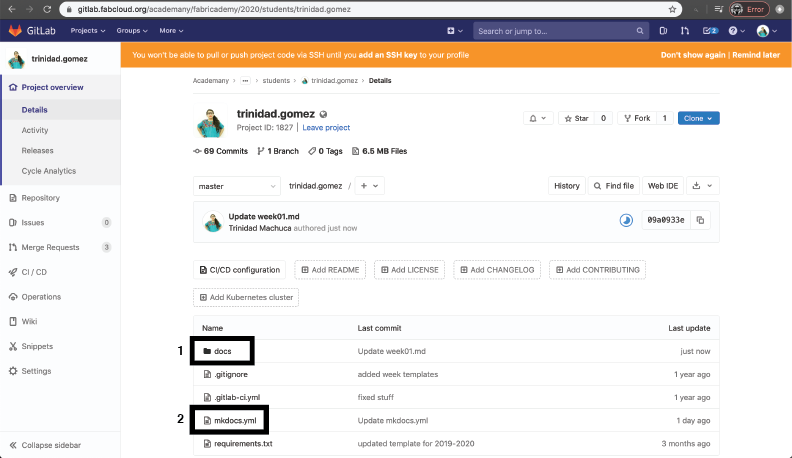This screenshot has height=458, width=792.
Task: Open the More dropdown menu
Action: coord(171,31)
